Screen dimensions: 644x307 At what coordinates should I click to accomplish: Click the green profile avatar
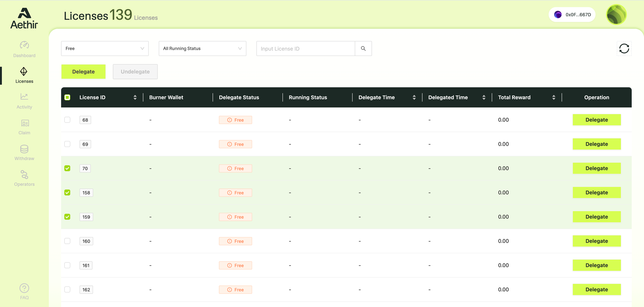pos(616,15)
